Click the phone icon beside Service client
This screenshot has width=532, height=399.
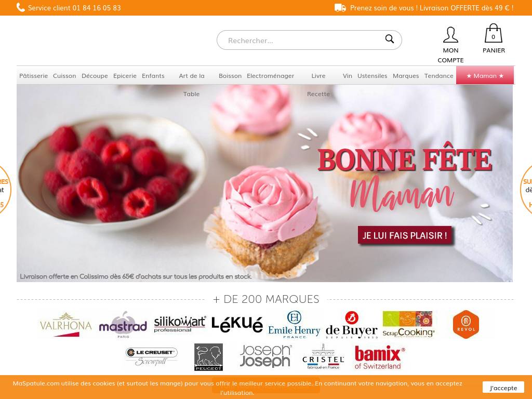click(20, 7)
